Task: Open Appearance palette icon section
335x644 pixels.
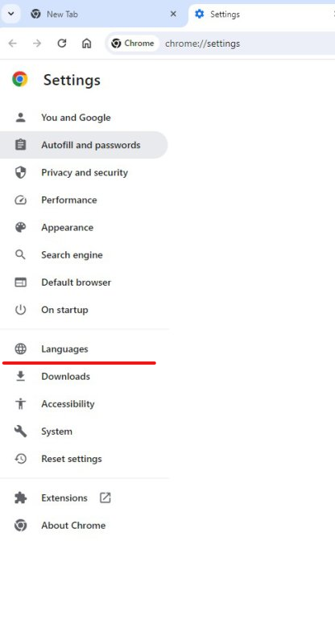Action: 20,228
